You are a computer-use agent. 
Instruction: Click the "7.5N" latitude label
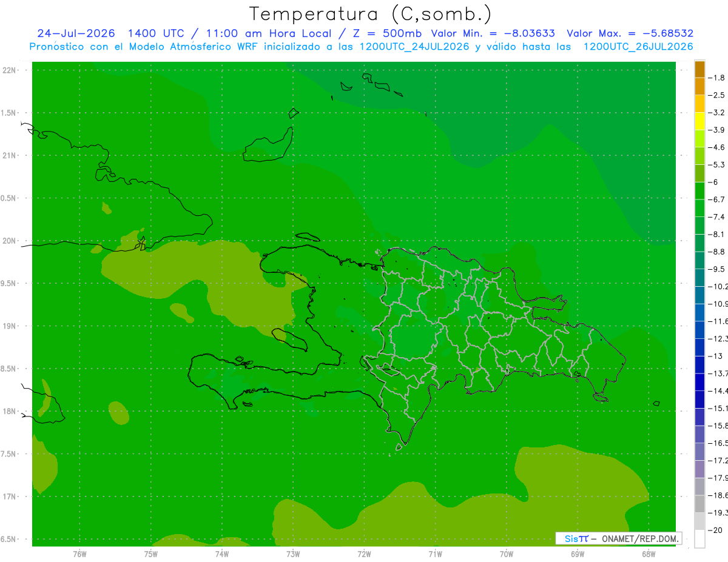click(x=9, y=453)
